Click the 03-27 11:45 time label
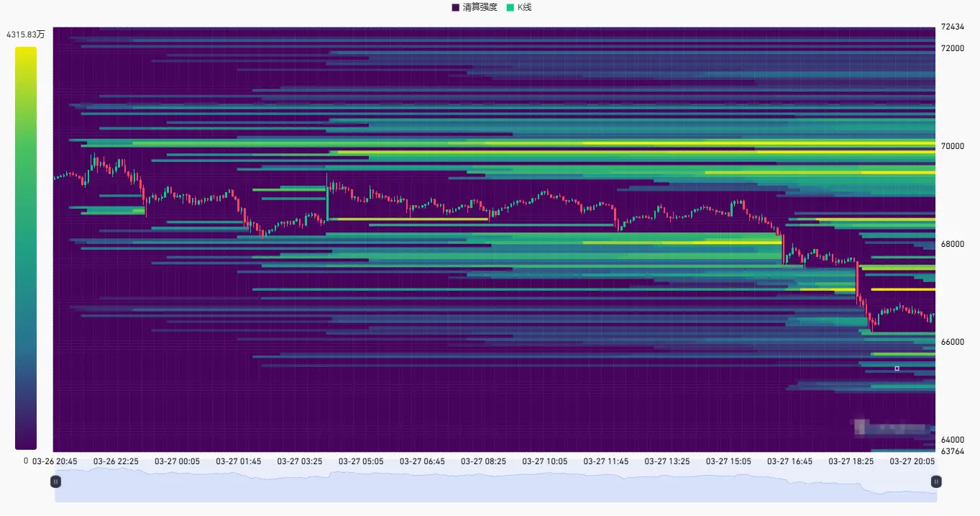 605,461
